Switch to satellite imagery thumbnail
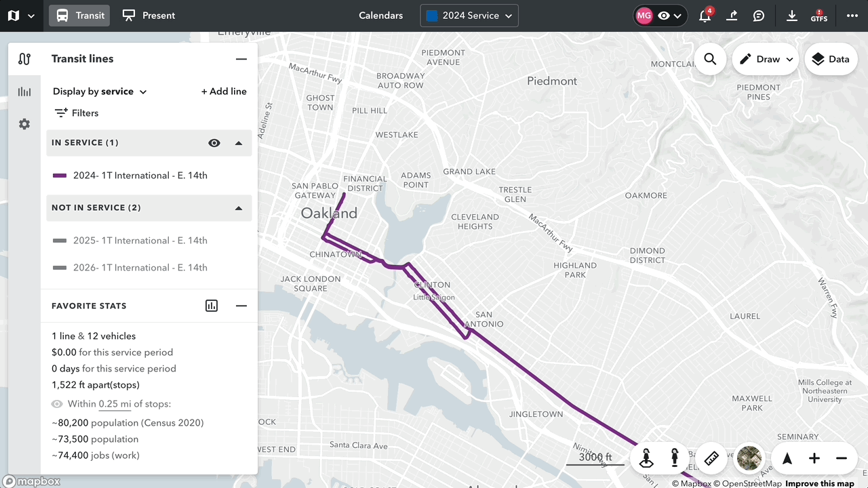Image resolution: width=868 pixels, height=488 pixels. coord(749,459)
